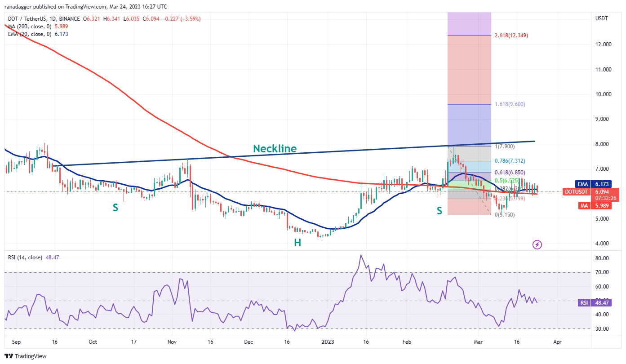The height and width of the screenshot is (364, 626).
Task: Select the 0.786(7.312) Fibonacci level label
Action: click(x=509, y=161)
